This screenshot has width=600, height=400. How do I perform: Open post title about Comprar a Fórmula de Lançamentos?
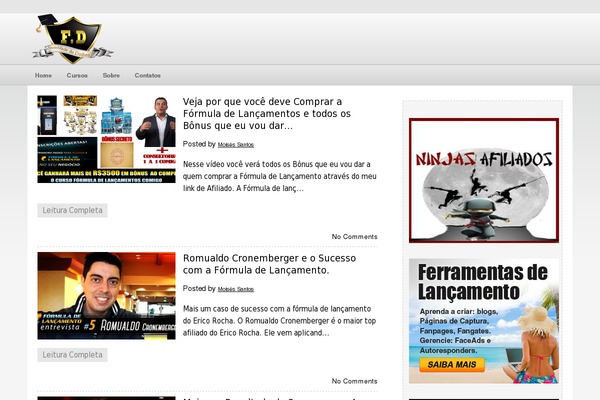pos(267,114)
